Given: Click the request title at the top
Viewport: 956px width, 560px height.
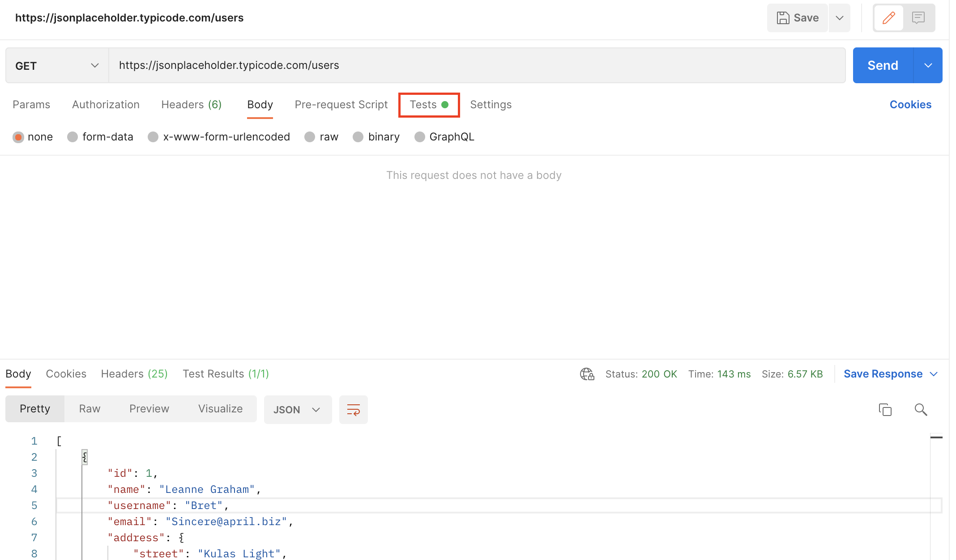Looking at the screenshot, I should pos(129,18).
